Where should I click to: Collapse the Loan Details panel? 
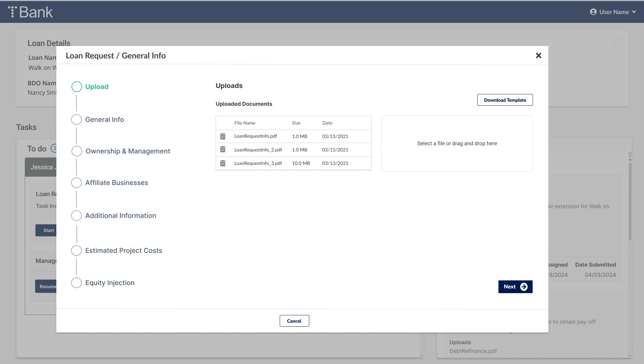click(618, 42)
